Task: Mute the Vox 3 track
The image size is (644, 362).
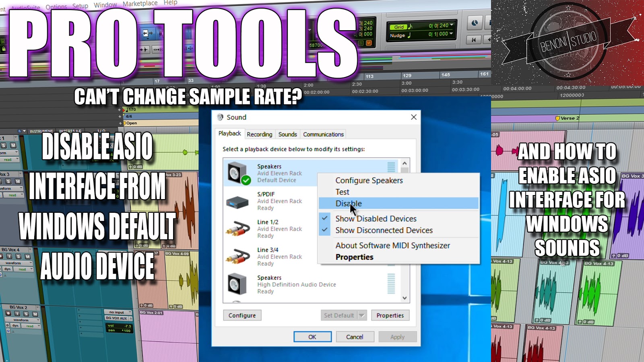Action: point(18,181)
